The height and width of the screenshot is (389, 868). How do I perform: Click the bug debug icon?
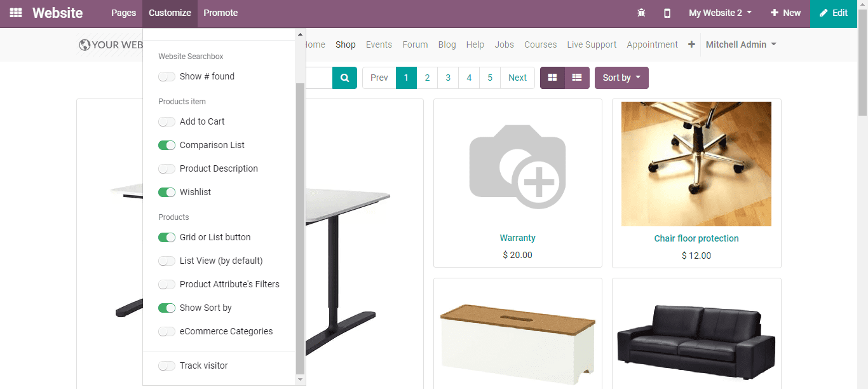tap(641, 13)
